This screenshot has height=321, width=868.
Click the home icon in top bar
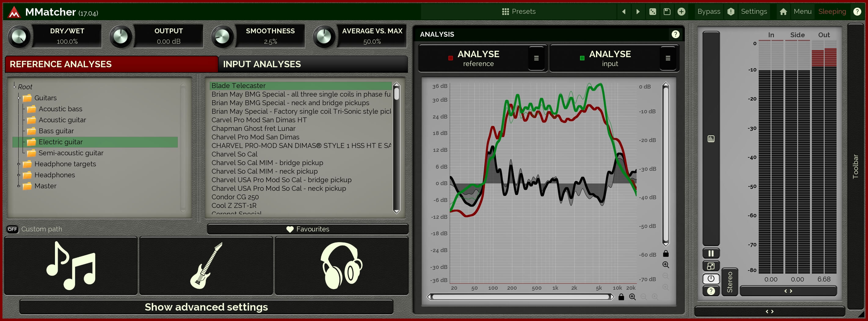[x=783, y=12]
